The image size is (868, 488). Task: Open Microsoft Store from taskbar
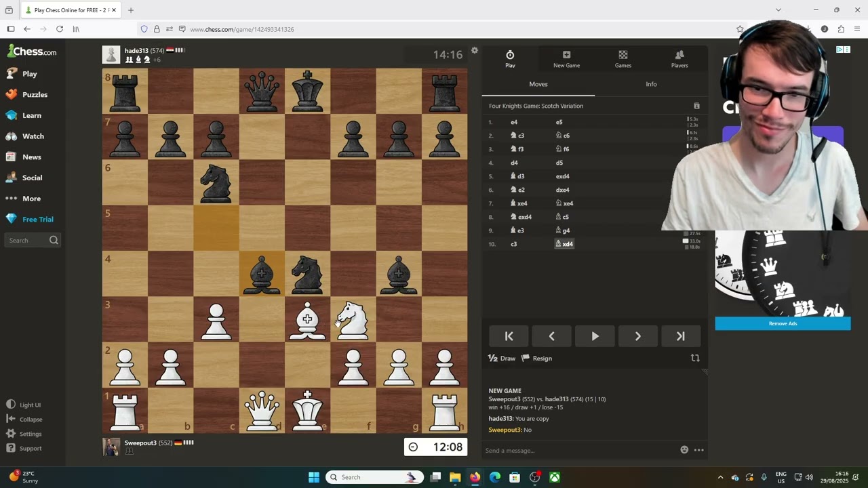(x=515, y=477)
